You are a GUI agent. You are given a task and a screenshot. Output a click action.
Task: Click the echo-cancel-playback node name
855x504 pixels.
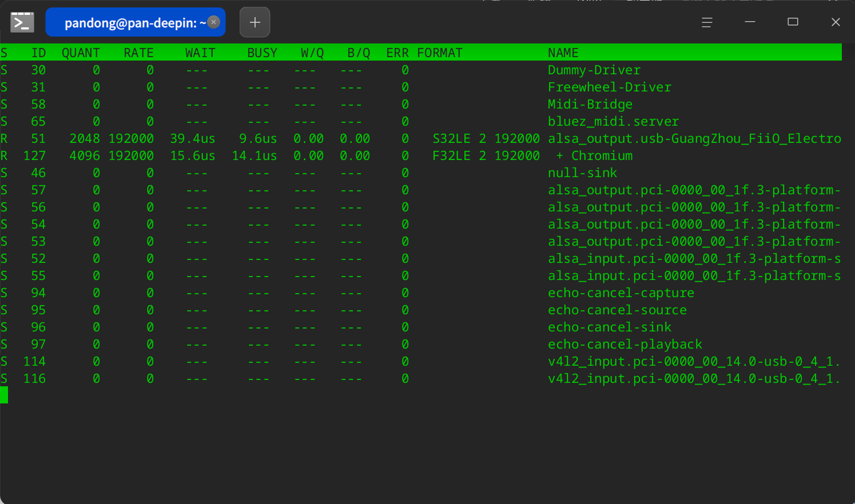pos(625,344)
